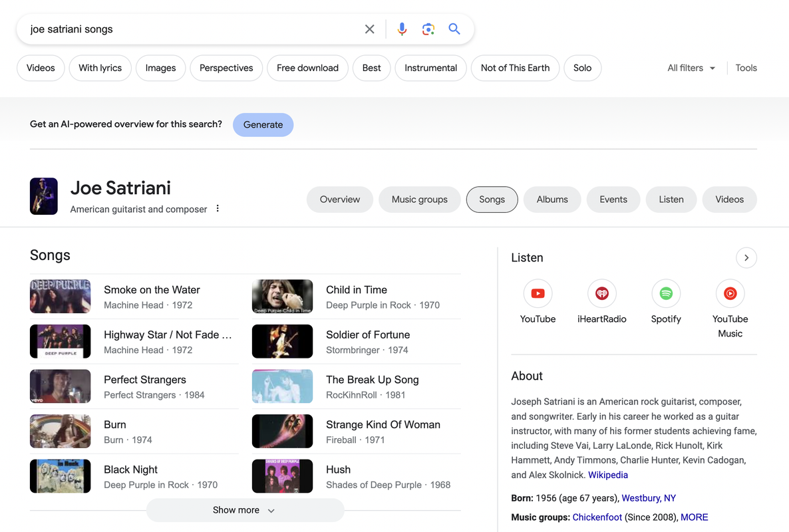The height and width of the screenshot is (532, 789).
Task: Select the Joe Satriani heading text
Action: (121, 188)
